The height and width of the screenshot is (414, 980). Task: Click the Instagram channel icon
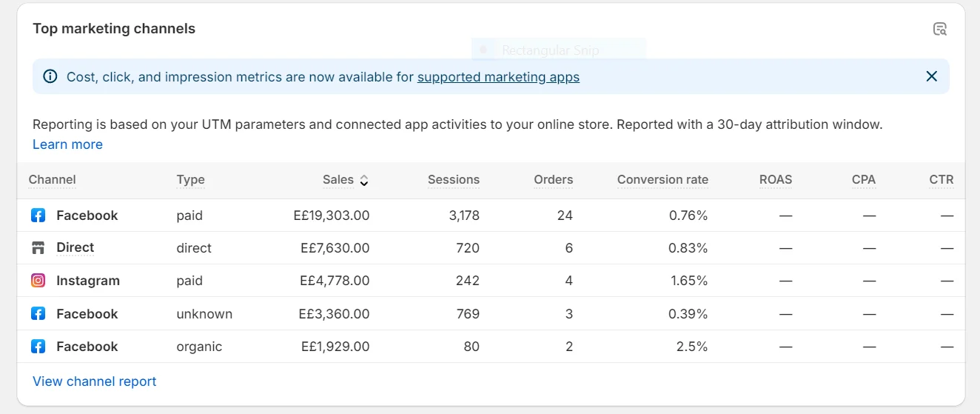click(38, 281)
